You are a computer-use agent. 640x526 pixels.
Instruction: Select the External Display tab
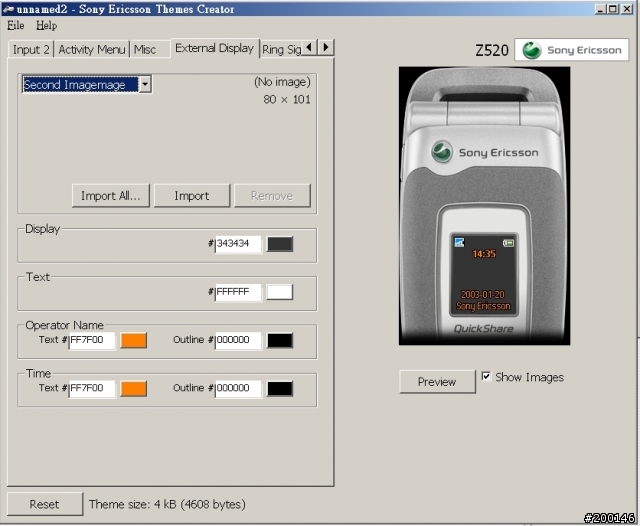click(x=215, y=48)
